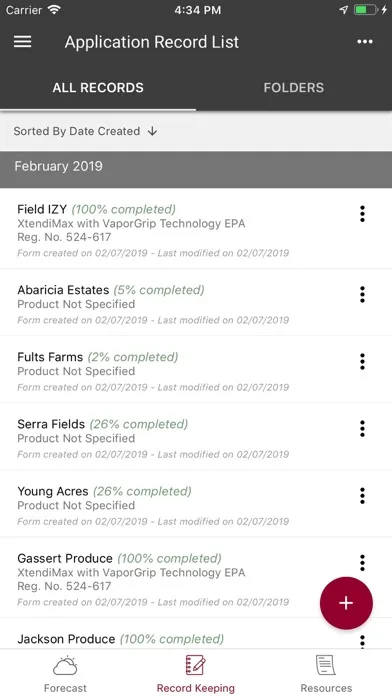Select the ALL RECORDS tab

pos(98,87)
